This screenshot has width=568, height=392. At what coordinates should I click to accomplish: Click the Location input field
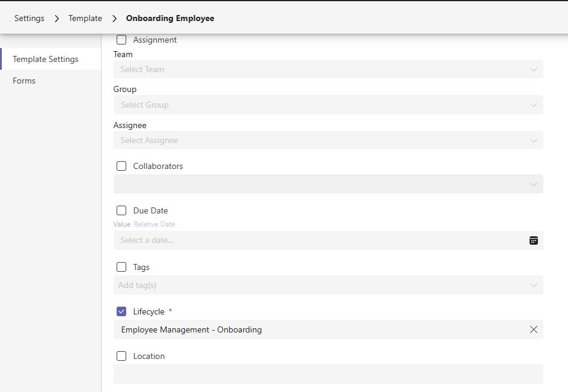tap(328, 374)
